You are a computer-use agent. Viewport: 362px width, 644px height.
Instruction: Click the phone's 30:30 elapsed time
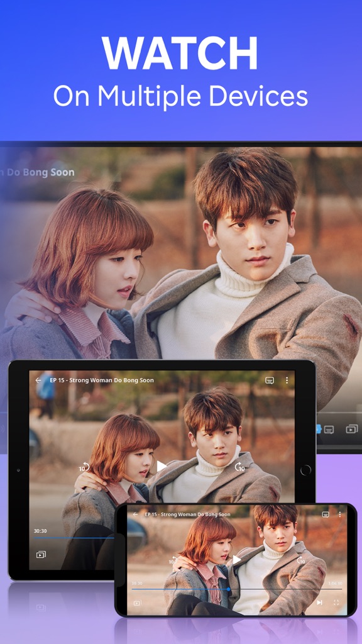[137, 583]
